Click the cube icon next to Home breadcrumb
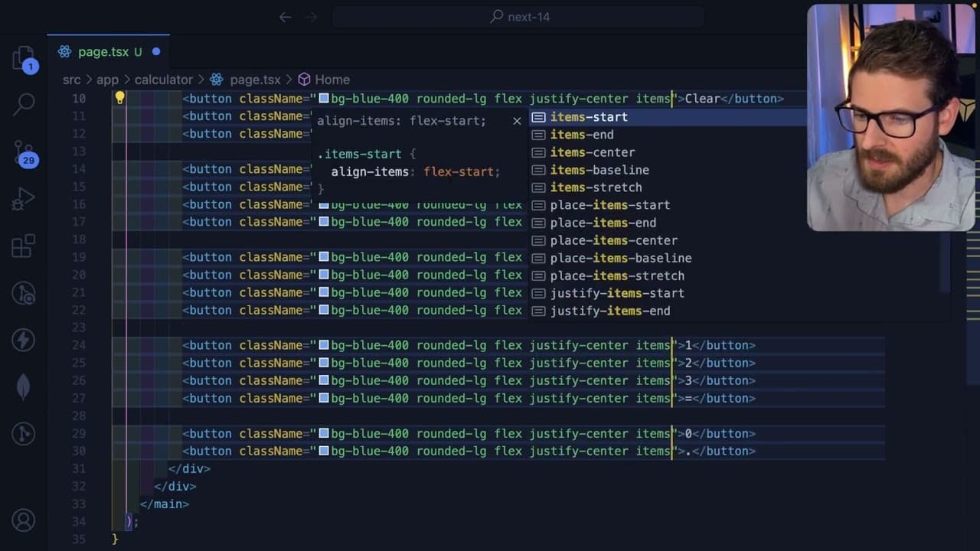Screen dimensions: 980x551 (304, 80)
